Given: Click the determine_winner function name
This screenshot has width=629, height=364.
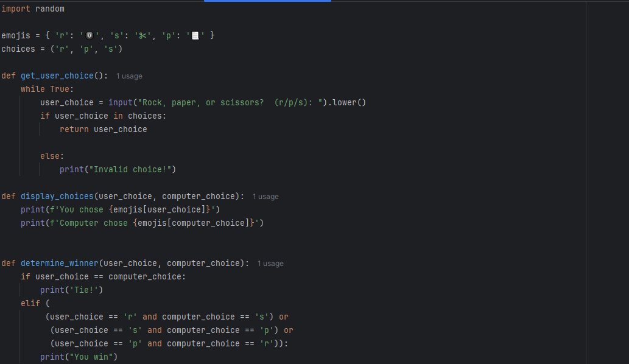Looking at the screenshot, I should (x=60, y=264).
